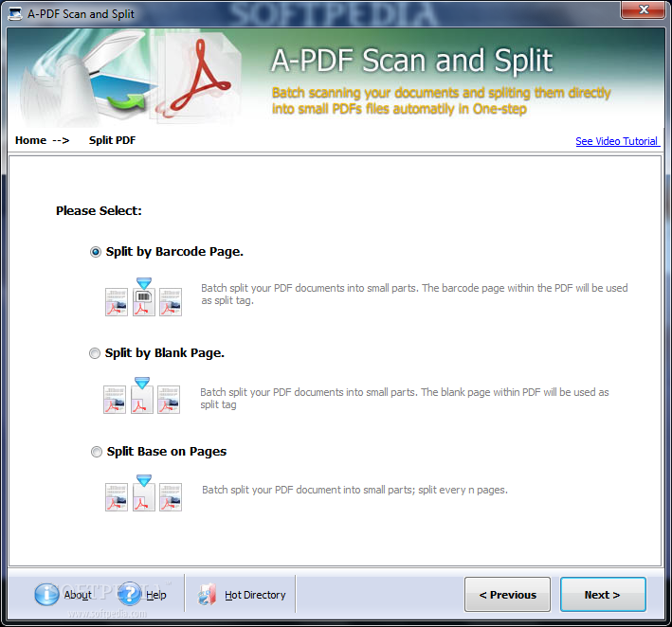Click the 'split every n pages' description
Viewport: 672px width, 627px height.
point(354,490)
